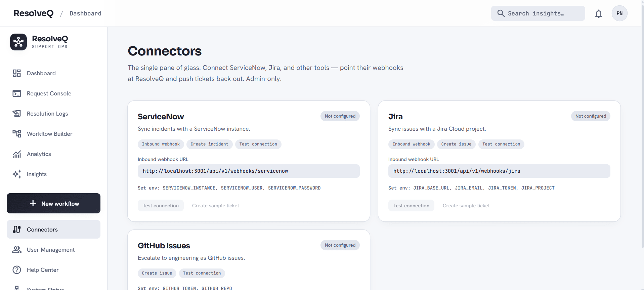Focus the Search insights field
Screen dimensions: 644x290
point(538,13)
